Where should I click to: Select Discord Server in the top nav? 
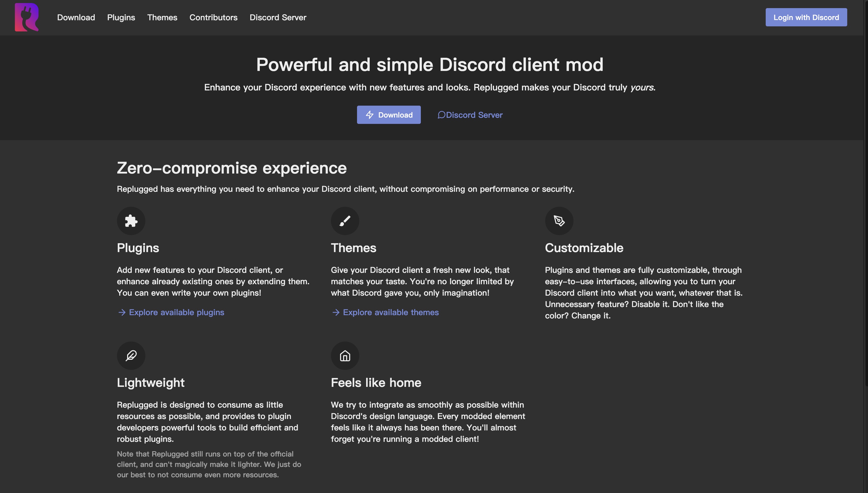click(x=278, y=17)
